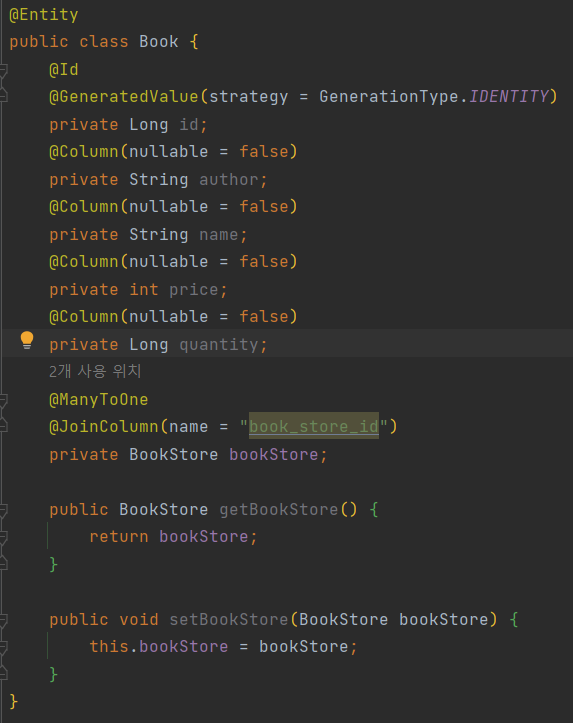Click the getBookStore method name
573x723 pixels.
point(279,510)
